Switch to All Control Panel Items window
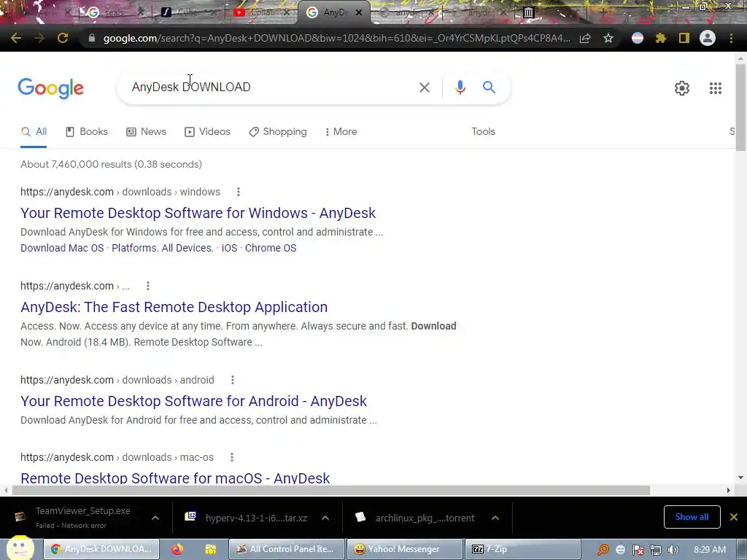747x560 pixels. (286, 549)
